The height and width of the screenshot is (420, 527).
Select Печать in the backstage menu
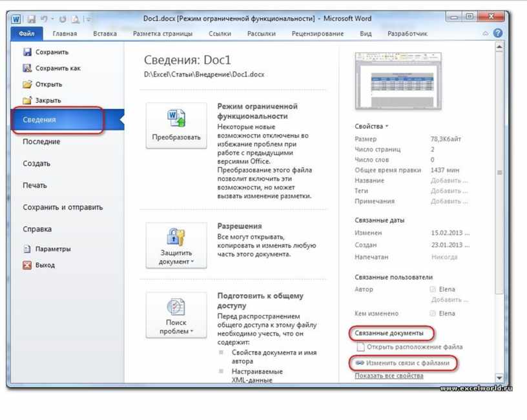coord(35,186)
